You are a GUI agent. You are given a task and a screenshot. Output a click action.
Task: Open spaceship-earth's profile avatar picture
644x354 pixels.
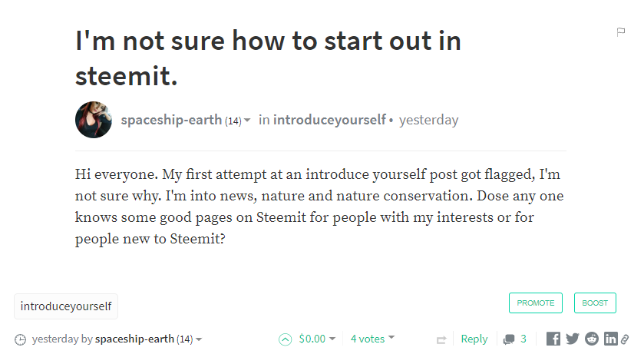click(94, 120)
